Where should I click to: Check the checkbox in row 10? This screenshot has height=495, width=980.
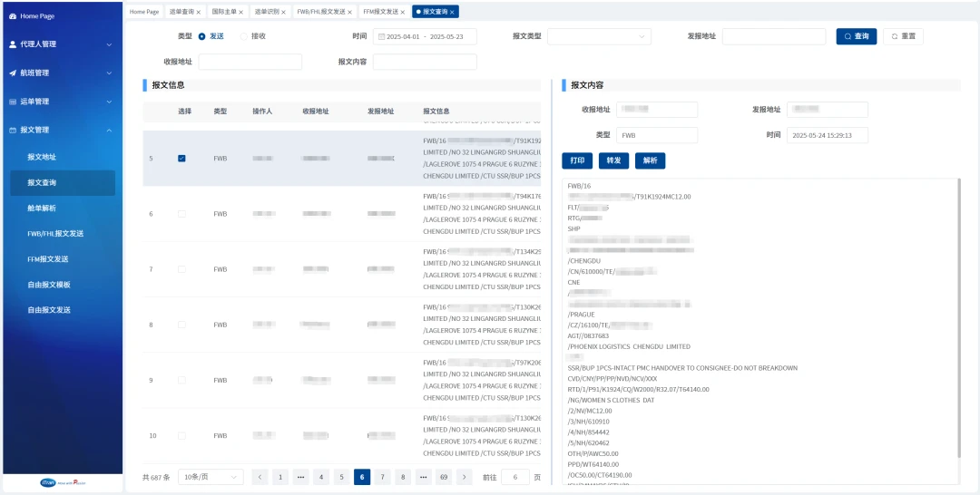coord(181,436)
